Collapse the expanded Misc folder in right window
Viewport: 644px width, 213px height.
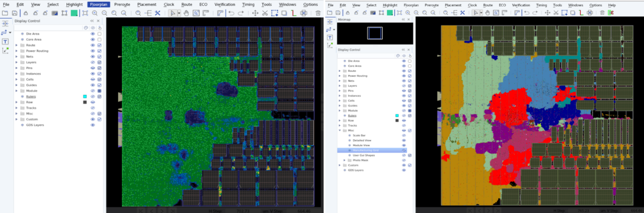pyautogui.click(x=340, y=131)
